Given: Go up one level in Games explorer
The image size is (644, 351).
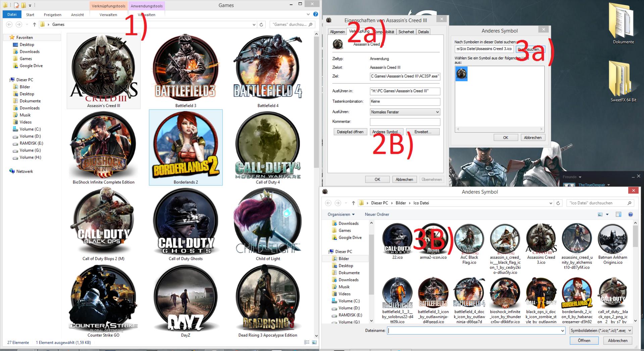Looking at the screenshot, I should point(34,25).
